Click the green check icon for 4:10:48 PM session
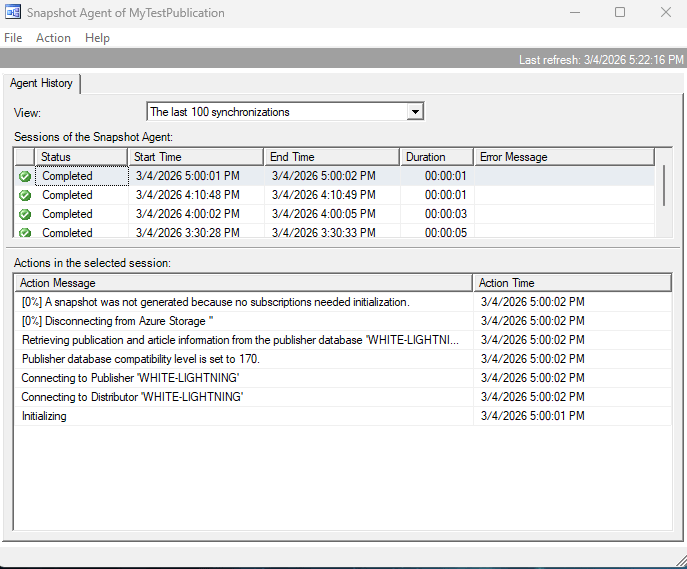Viewport: 687px width, 569px height. coord(24,195)
